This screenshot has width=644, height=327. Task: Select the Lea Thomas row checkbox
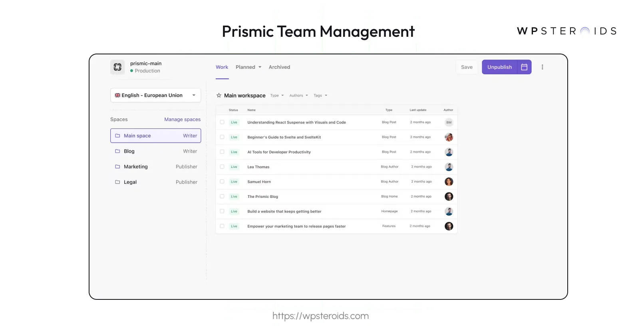point(222,167)
